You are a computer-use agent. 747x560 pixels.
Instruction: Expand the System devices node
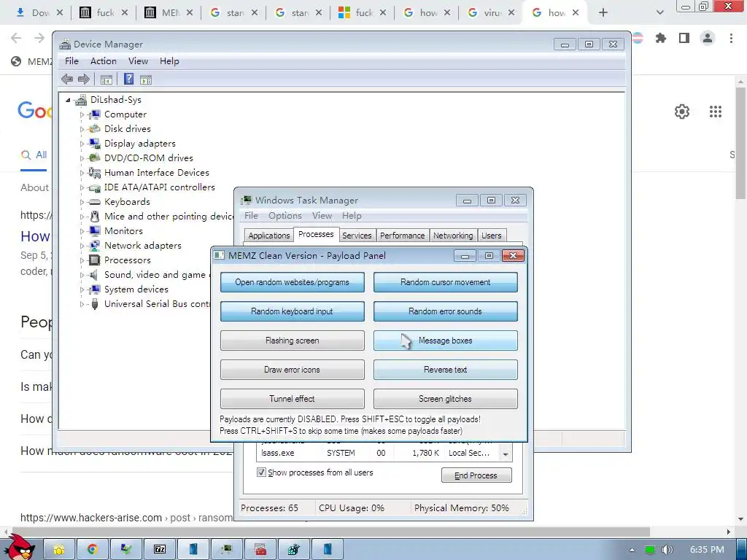(82, 289)
